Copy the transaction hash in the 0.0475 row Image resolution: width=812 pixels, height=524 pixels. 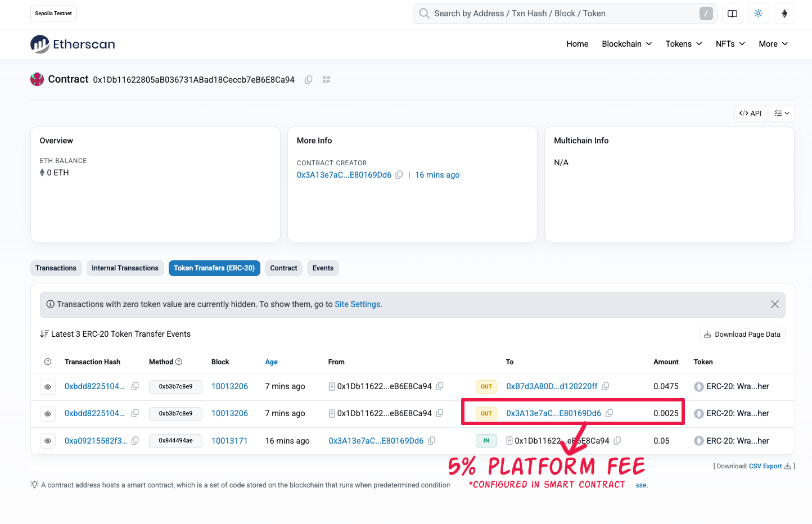[x=135, y=386]
